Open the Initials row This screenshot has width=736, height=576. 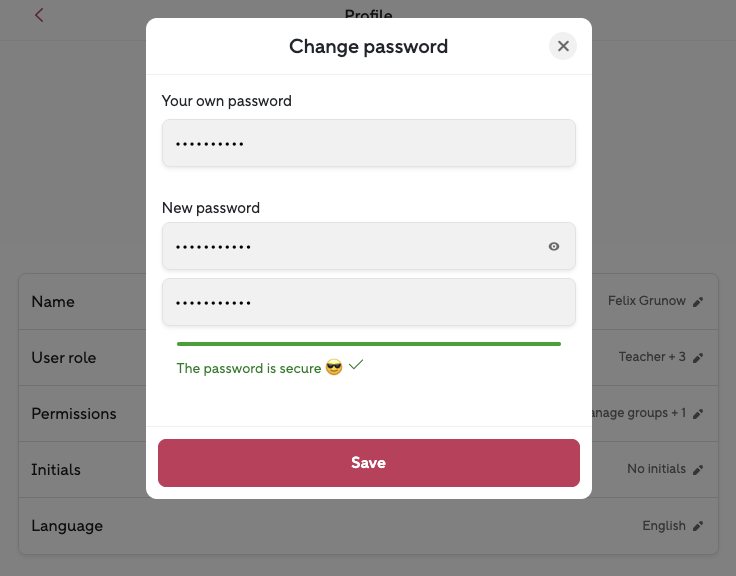(56, 469)
